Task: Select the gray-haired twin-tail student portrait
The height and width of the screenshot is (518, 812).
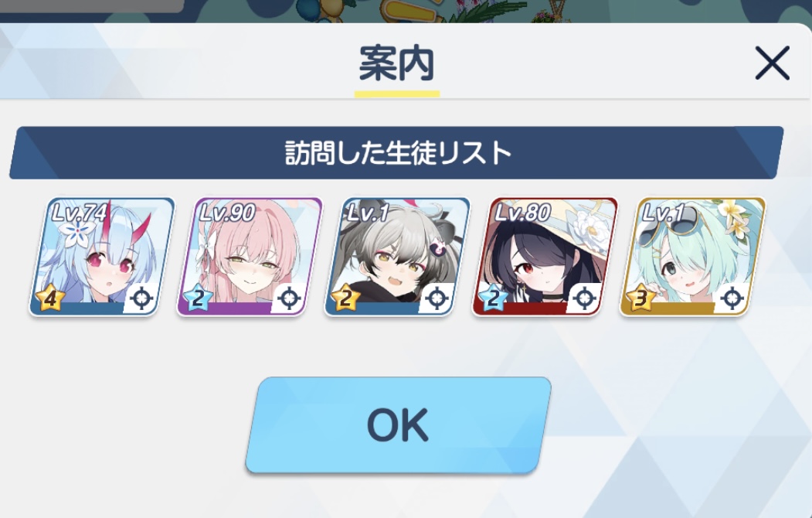Action: (x=397, y=257)
